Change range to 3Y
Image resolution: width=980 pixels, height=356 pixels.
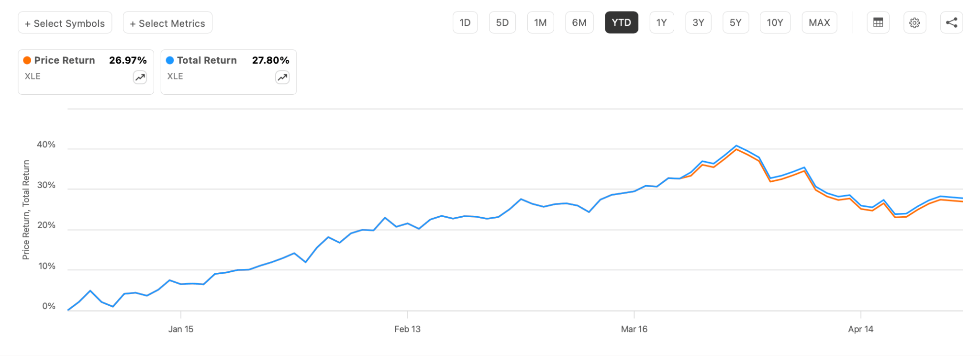coord(698,22)
